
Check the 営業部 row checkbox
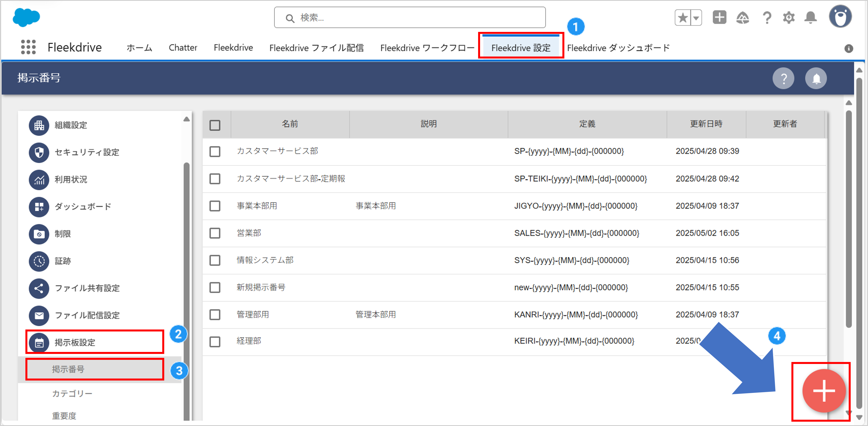tap(215, 233)
